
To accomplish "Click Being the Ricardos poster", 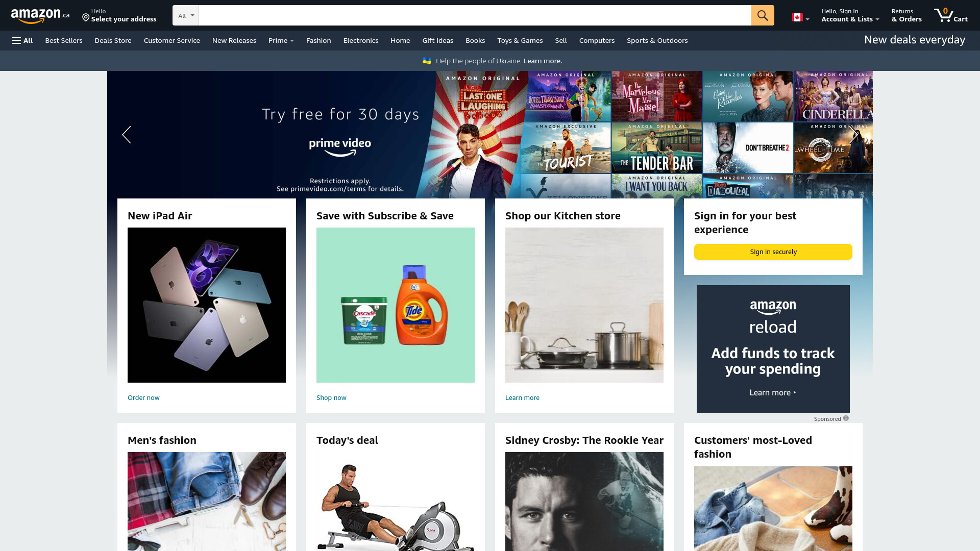I will tap(748, 96).
